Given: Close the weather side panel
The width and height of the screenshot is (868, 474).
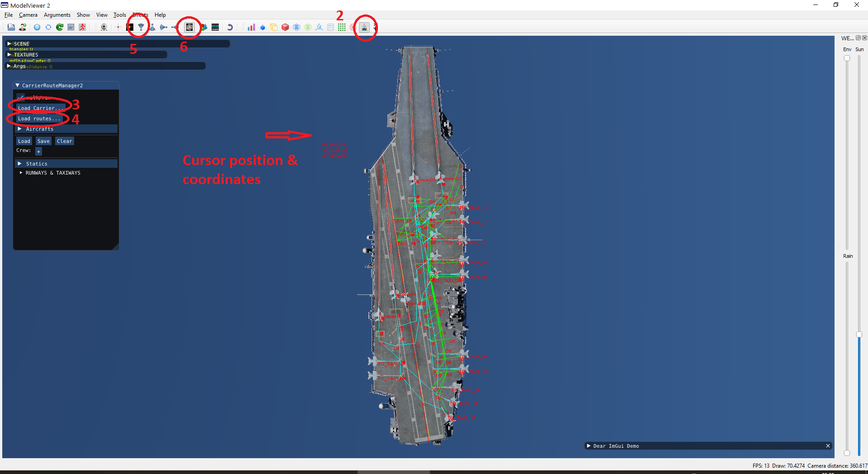Looking at the screenshot, I should pyautogui.click(x=864, y=38).
